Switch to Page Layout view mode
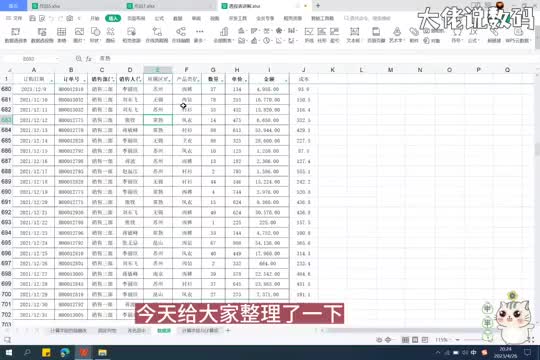 (415, 340)
